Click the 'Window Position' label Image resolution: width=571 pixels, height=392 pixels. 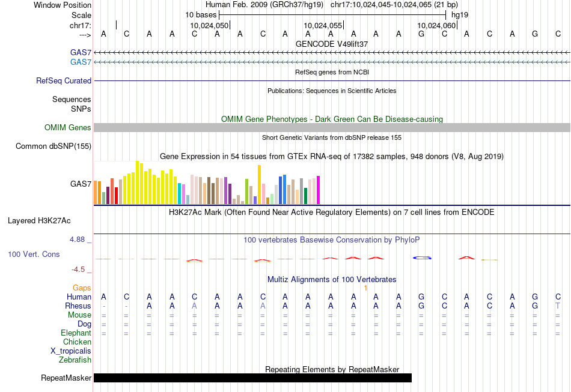[63, 5]
